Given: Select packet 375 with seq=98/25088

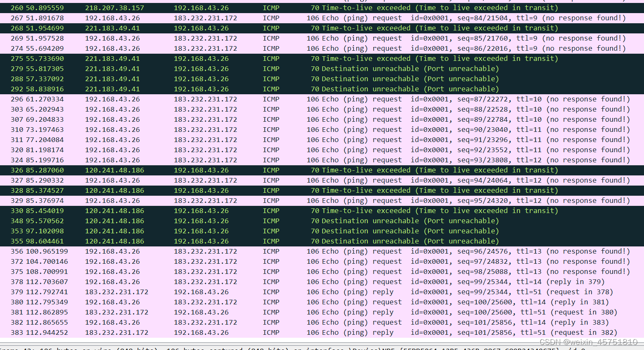Looking at the screenshot, I should tap(322, 272).
